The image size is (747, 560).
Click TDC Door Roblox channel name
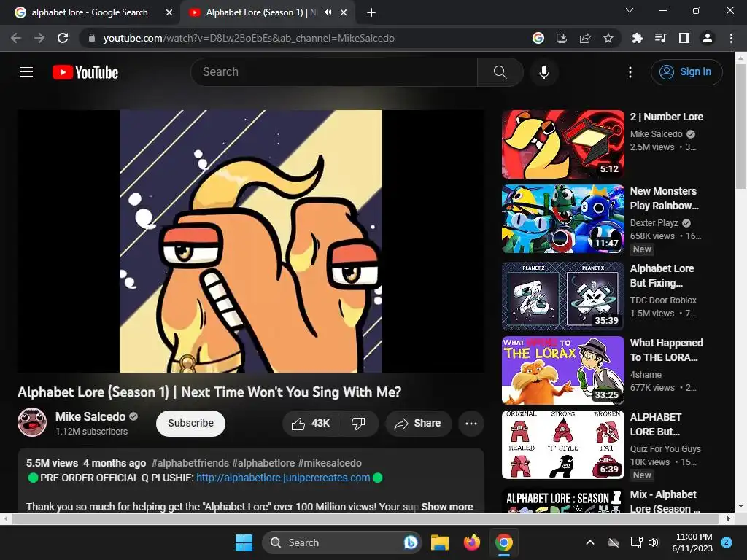point(663,300)
